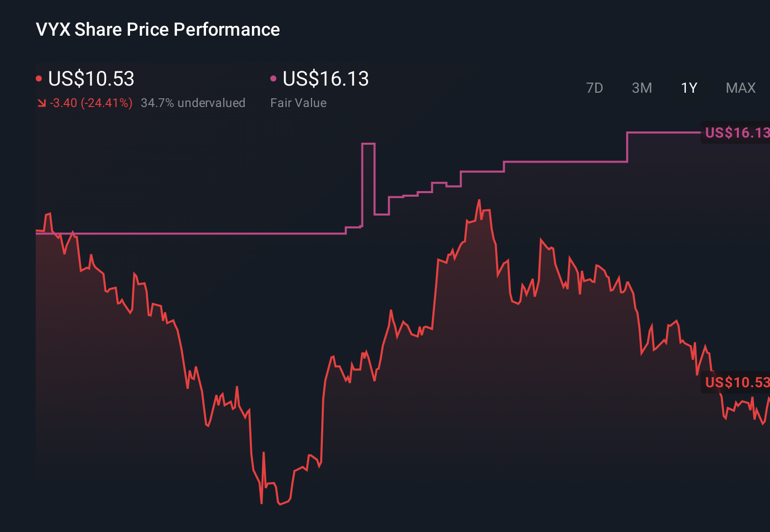This screenshot has width=770, height=532.
Task: Click the 34.7% undervalued label
Action: pos(193,103)
